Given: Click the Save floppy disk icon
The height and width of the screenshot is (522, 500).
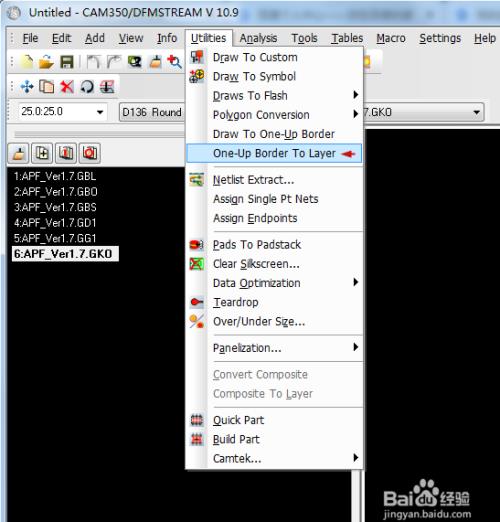Looking at the screenshot, I should click(x=67, y=62).
